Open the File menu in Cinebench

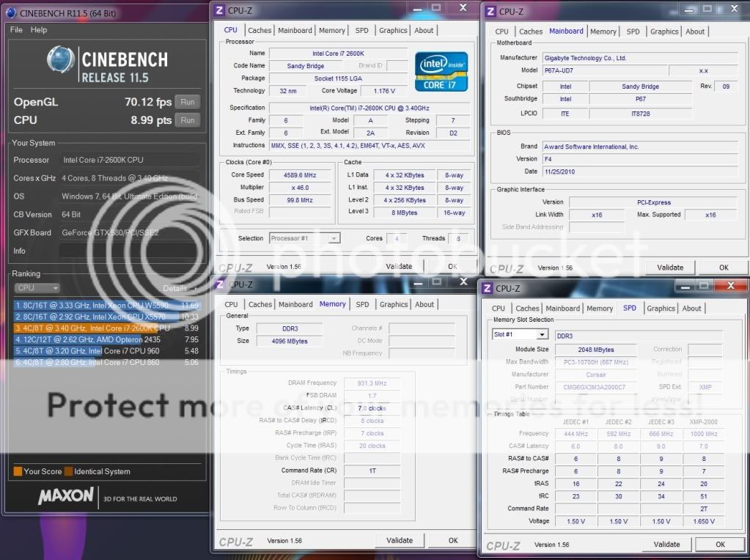[x=16, y=29]
